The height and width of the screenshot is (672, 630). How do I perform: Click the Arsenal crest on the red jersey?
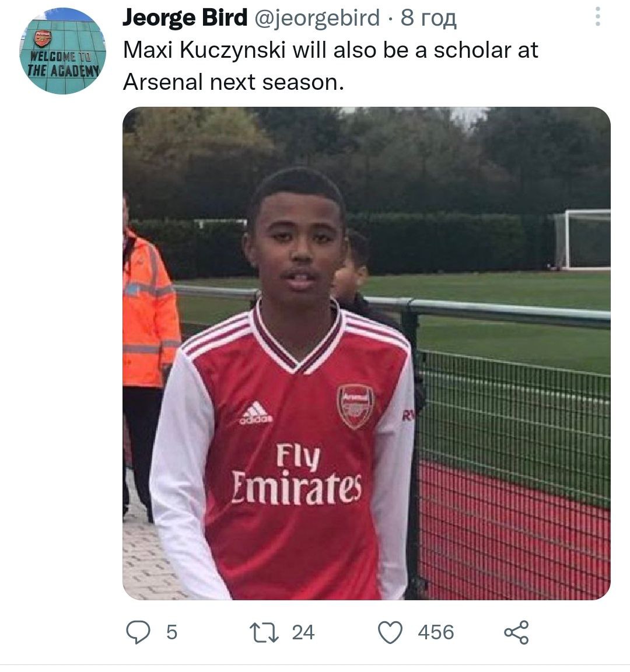click(355, 406)
